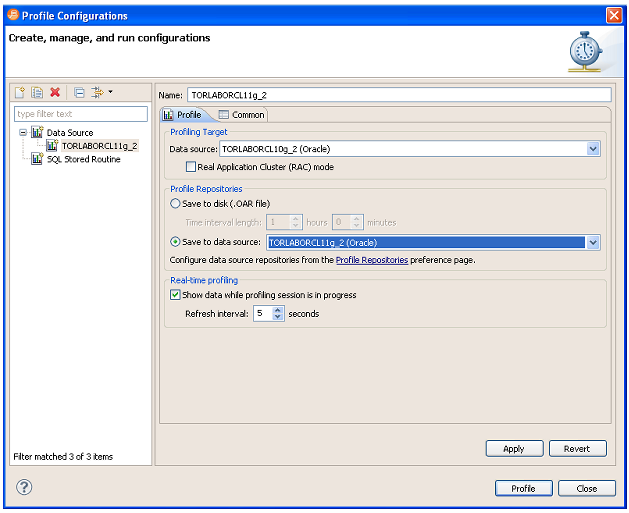
Task: Increase the Refresh interval value
Action: (278, 310)
